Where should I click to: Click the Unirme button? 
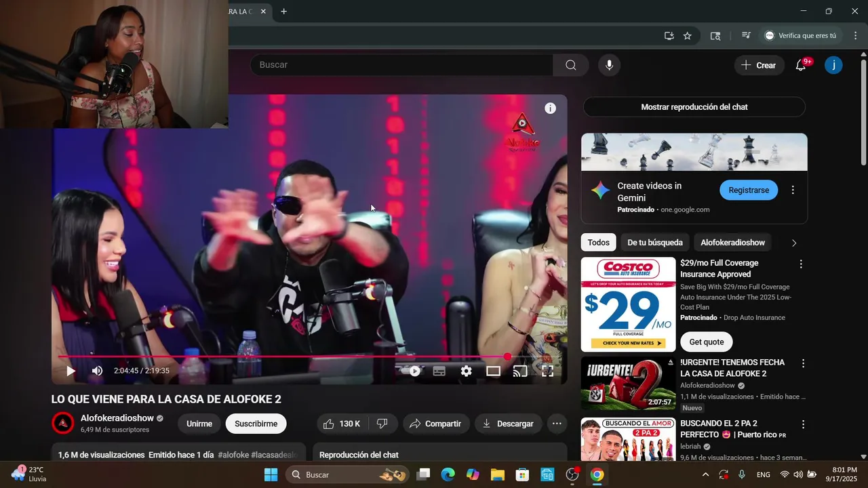(199, 424)
